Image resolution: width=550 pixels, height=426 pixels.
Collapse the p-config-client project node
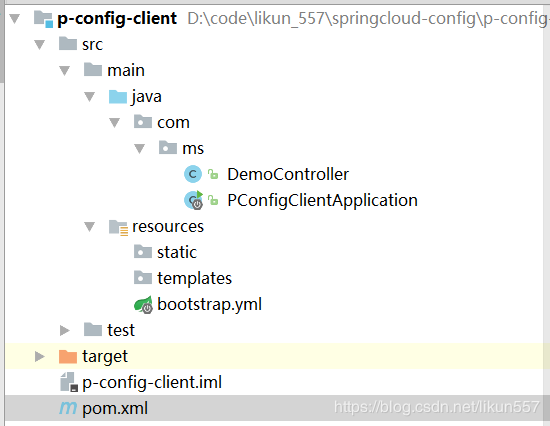14,19
